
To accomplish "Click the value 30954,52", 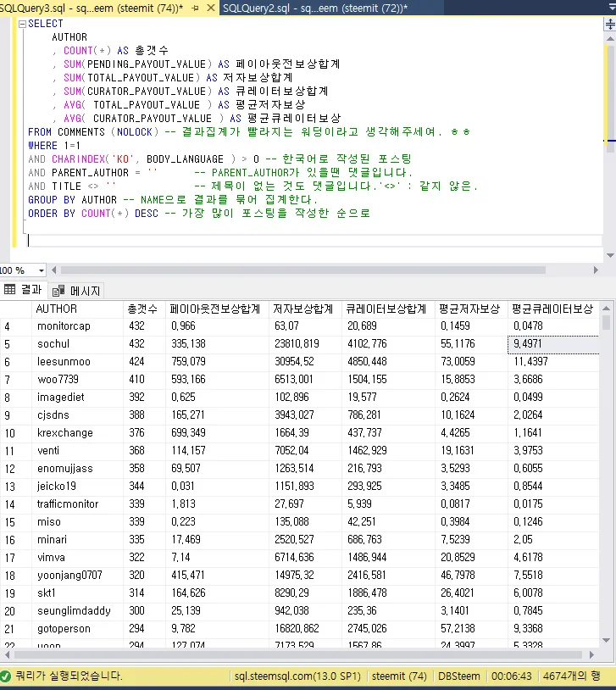I will click(305, 362).
